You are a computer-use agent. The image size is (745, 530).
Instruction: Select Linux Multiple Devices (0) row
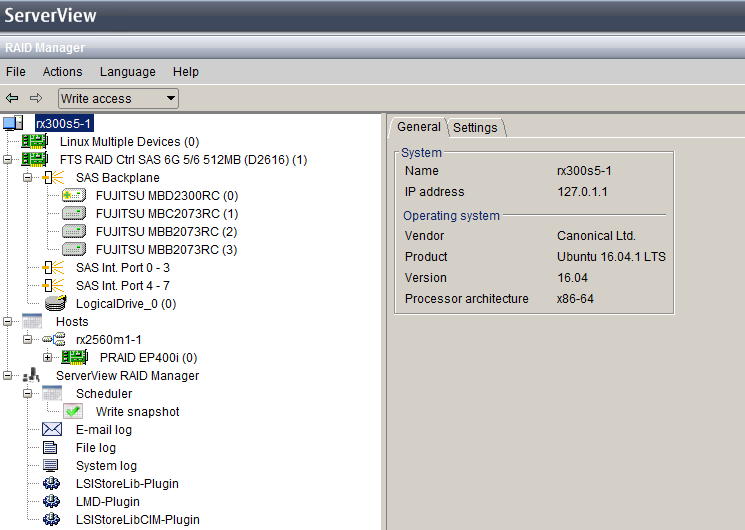click(x=129, y=142)
